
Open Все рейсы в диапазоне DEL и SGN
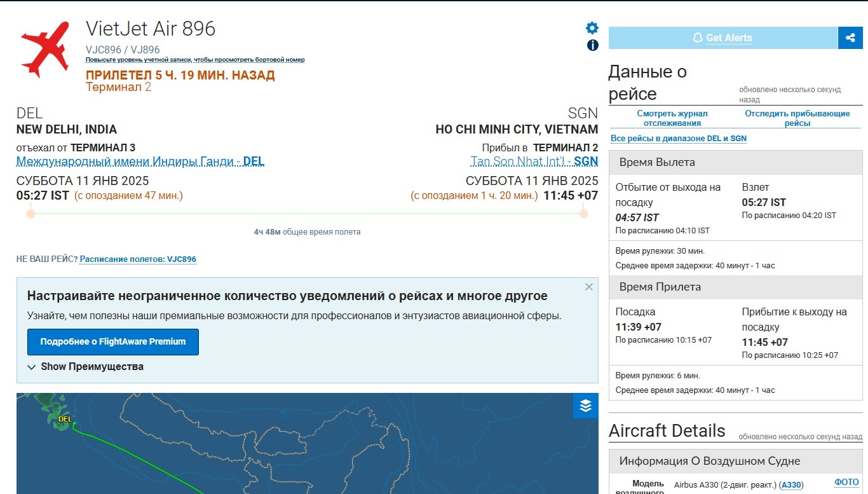coord(679,139)
